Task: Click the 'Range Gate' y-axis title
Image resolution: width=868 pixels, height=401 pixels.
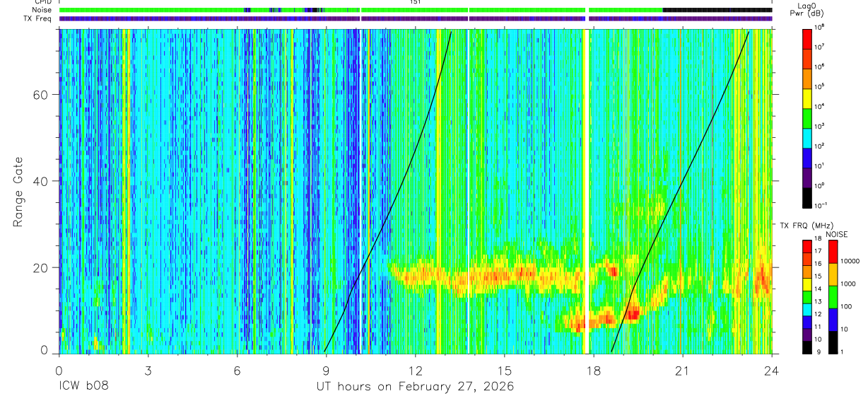Action: tap(19, 191)
